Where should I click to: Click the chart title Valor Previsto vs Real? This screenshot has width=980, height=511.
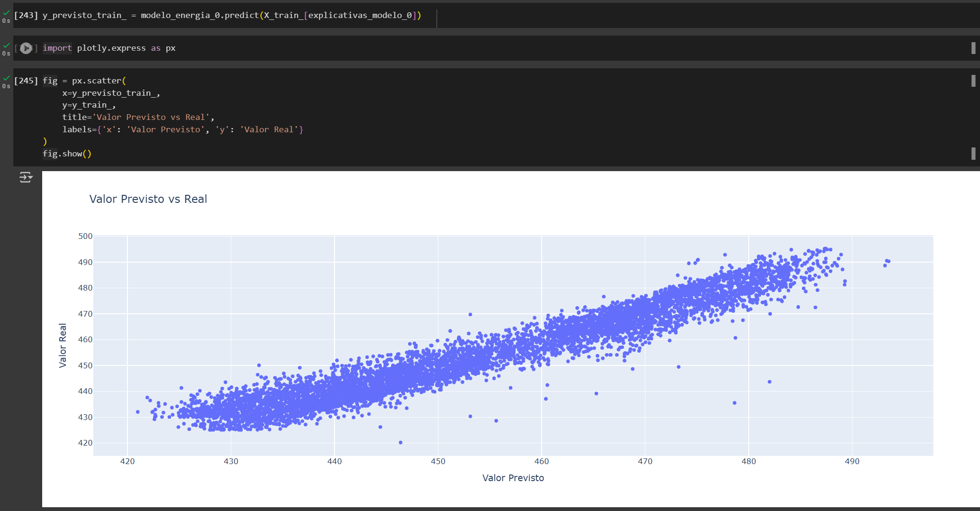pos(148,199)
